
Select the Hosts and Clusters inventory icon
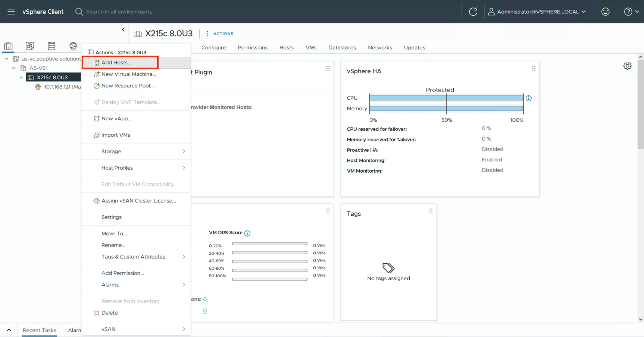tap(8, 46)
